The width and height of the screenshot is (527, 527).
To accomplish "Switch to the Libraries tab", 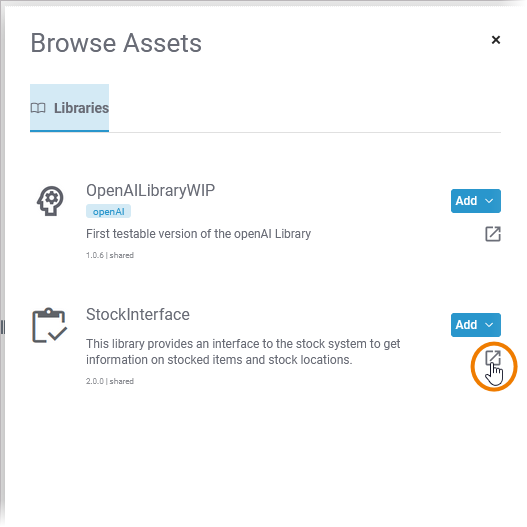I will pos(70,108).
